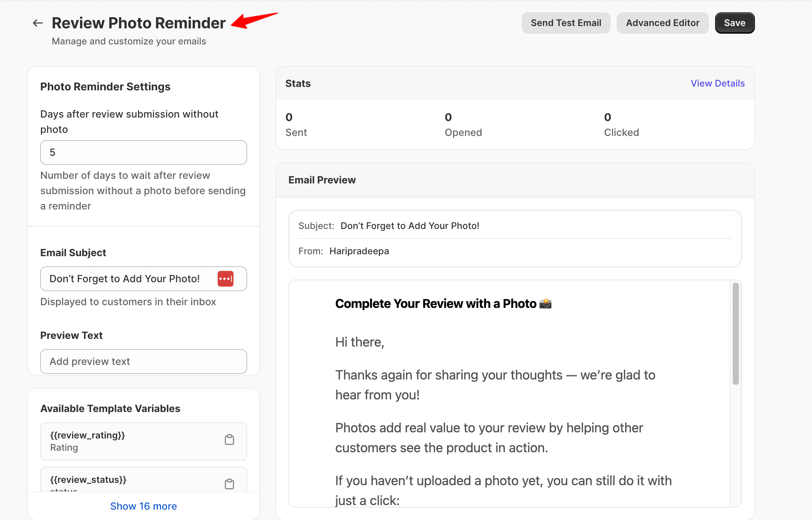This screenshot has height=520, width=812.
Task: Click the Opened count stat
Action: (463, 124)
